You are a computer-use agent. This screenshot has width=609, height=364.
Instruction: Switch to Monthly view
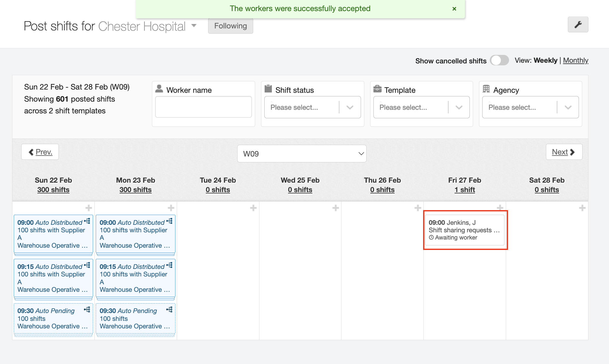(576, 60)
